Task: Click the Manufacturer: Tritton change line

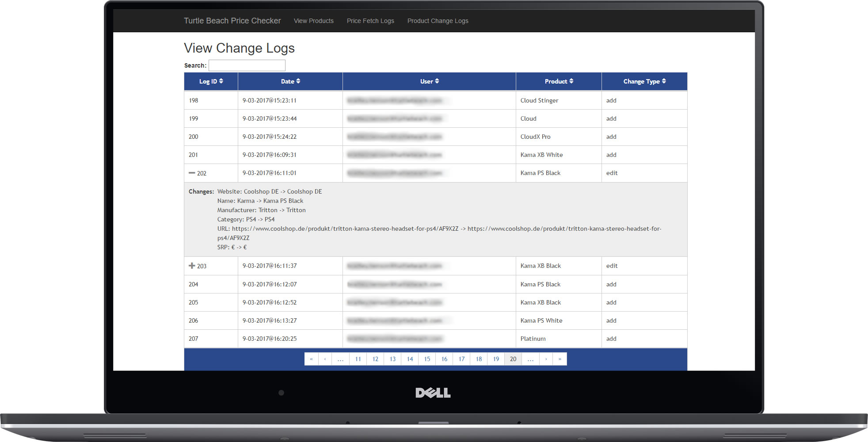Action: click(x=261, y=210)
